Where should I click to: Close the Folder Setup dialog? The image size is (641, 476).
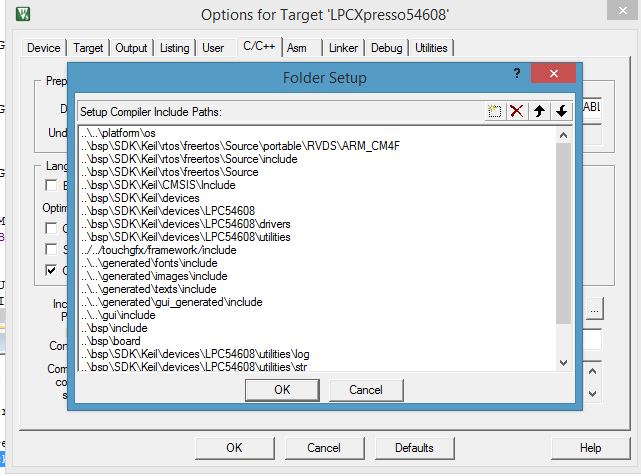(554, 73)
